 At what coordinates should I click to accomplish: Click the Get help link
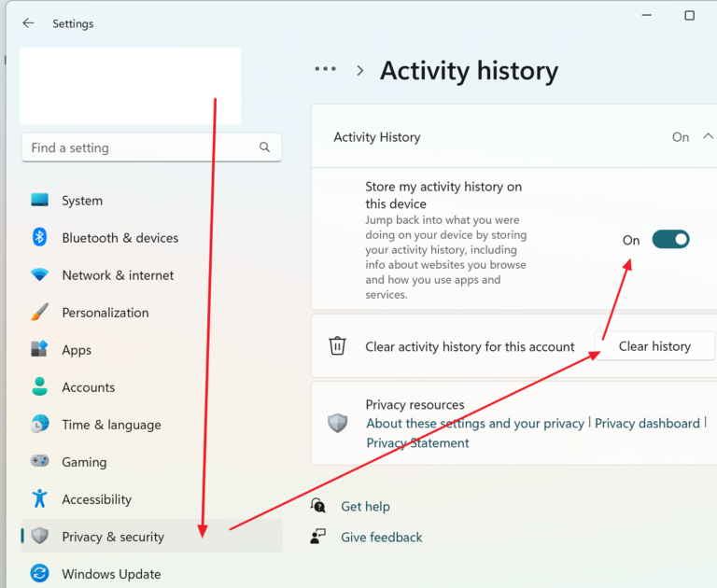coord(365,506)
